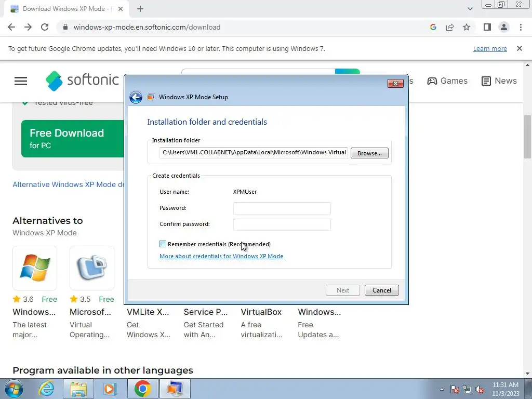The height and width of the screenshot is (399, 532).
Task: Switch to Chrome in taskbar
Action: (142, 389)
